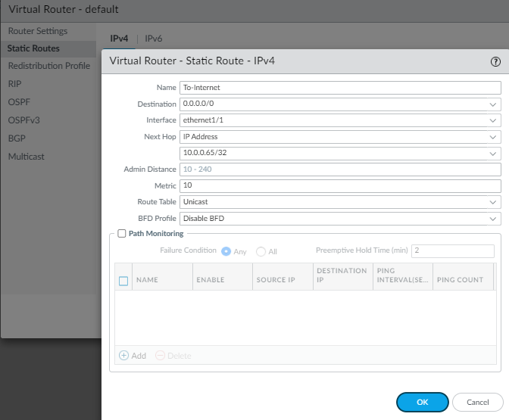Click the Add plus icon in Path Monitoring
The width and height of the screenshot is (509, 420).
point(123,356)
